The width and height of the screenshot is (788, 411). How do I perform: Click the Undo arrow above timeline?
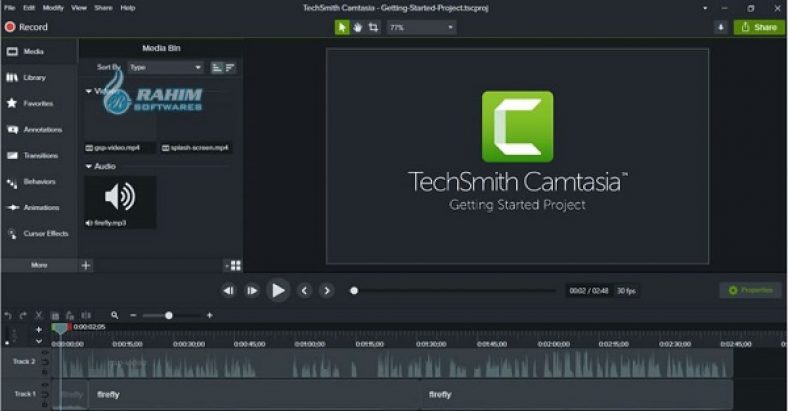pyautogui.click(x=8, y=315)
